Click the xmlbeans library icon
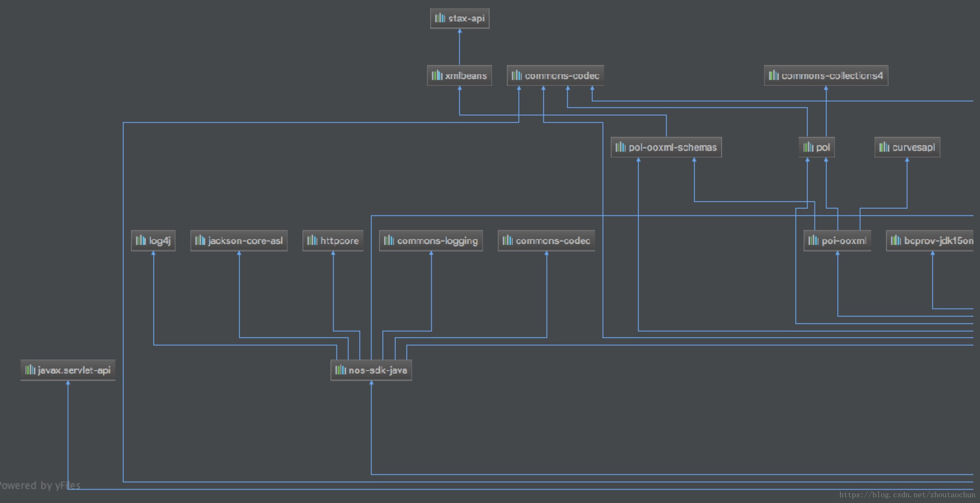Viewport: 980px width, 503px height. 437,75
